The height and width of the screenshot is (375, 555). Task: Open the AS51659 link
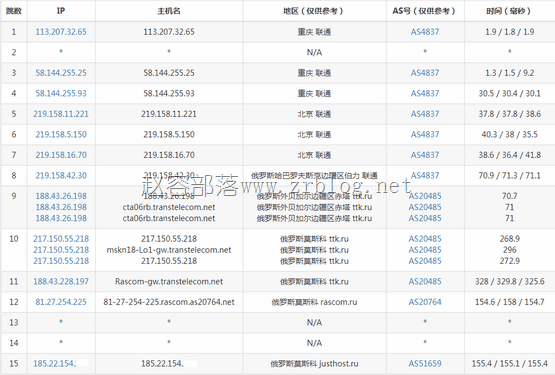pos(425,364)
